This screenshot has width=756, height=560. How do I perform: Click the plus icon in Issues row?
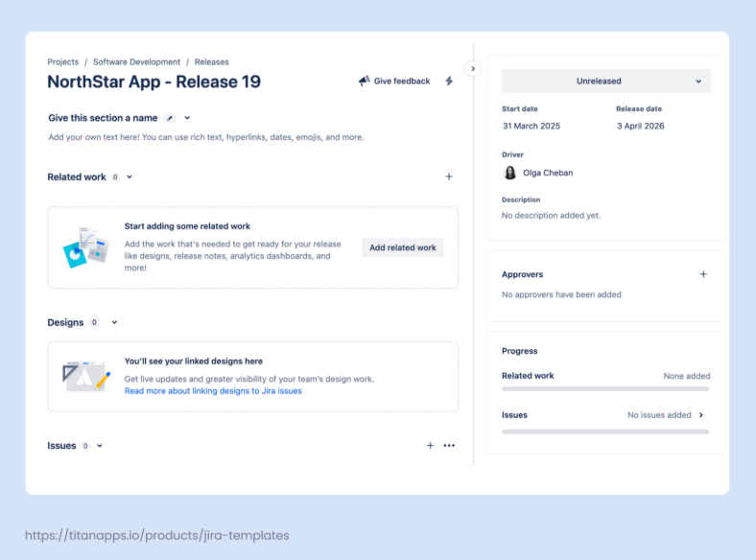tap(430, 445)
